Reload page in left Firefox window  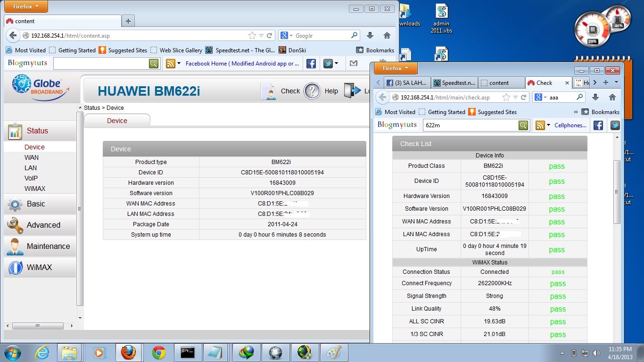tap(270, 35)
